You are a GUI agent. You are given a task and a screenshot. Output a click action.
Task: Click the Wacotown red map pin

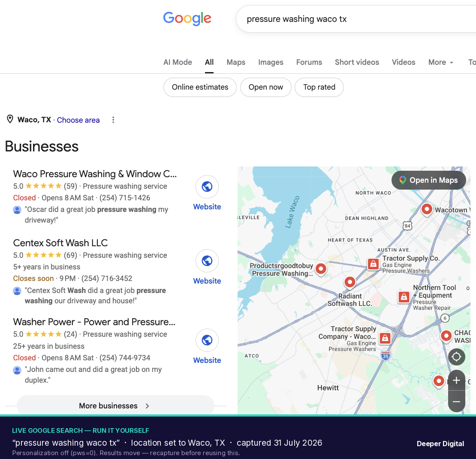427,210
